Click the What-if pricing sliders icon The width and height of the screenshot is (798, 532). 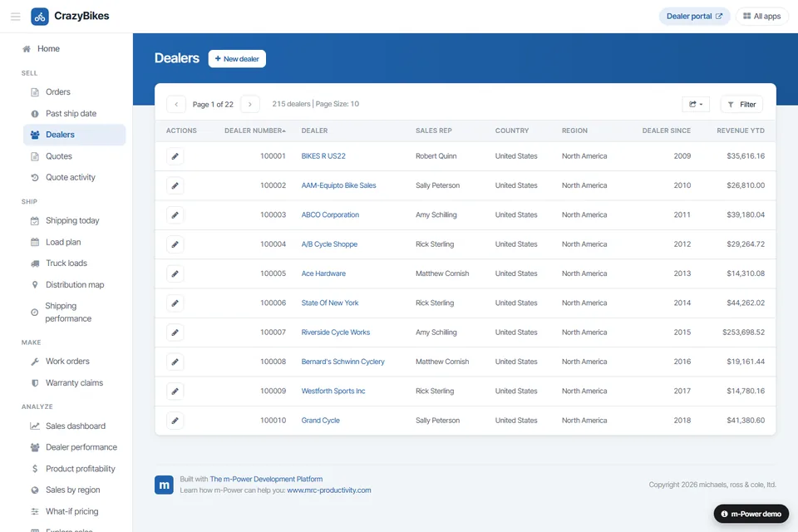click(x=35, y=512)
